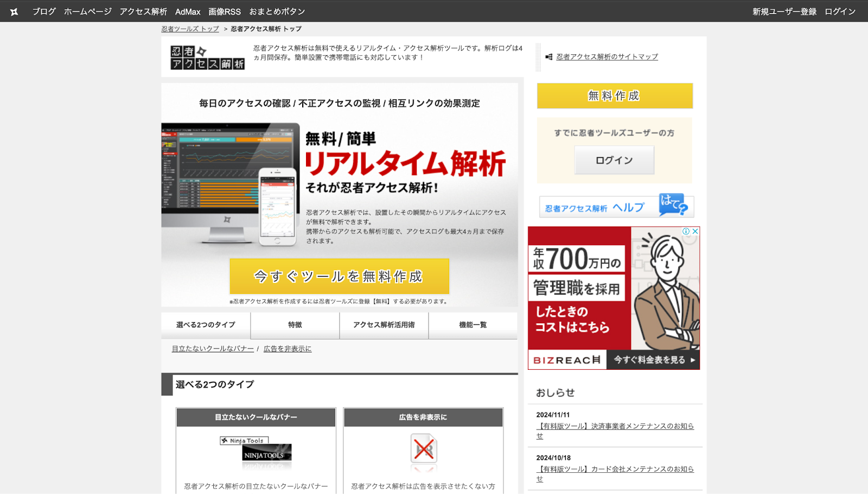Click the 2024/11/11 date text
The height and width of the screenshot is (494, 868).
(553, 415)
